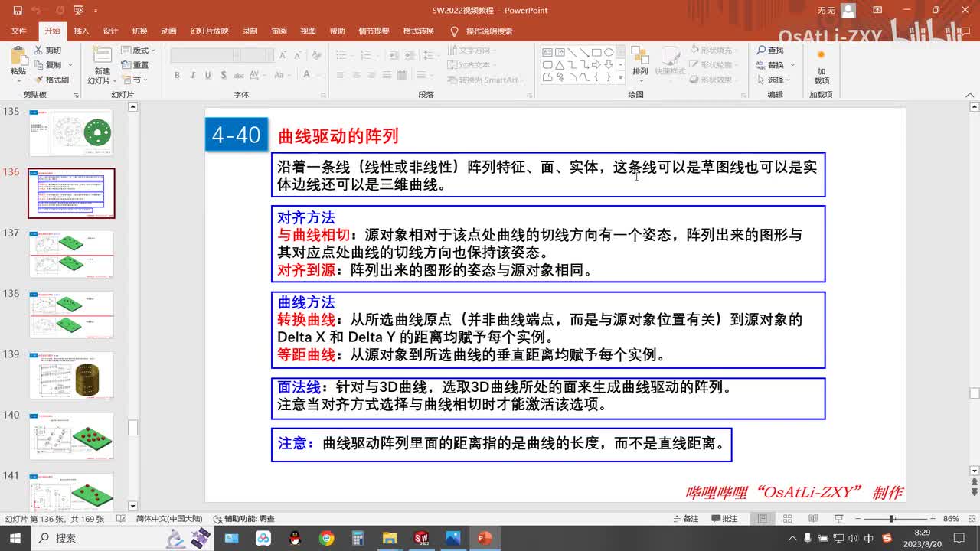Screen dimensions: 980x551
Task: Click the Cut (剪切) scissors button
Action: point(47,51)
